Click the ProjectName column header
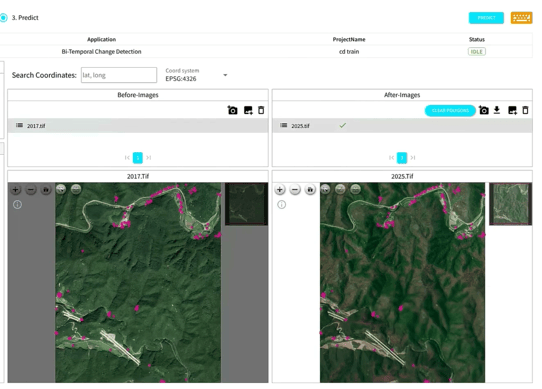The image size is (542, 389). (x=349, y=39)
